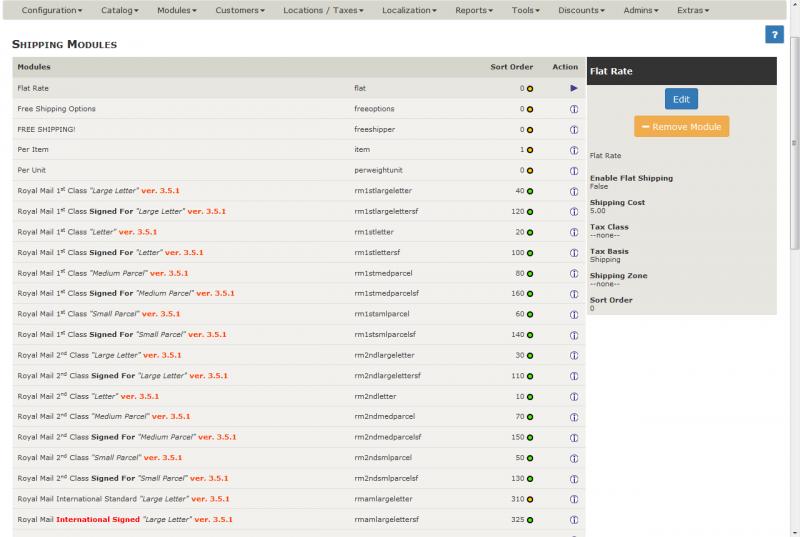800x537 pixels.
Task: Expand the Customers dropdown menu
Action: click(240, 10)
